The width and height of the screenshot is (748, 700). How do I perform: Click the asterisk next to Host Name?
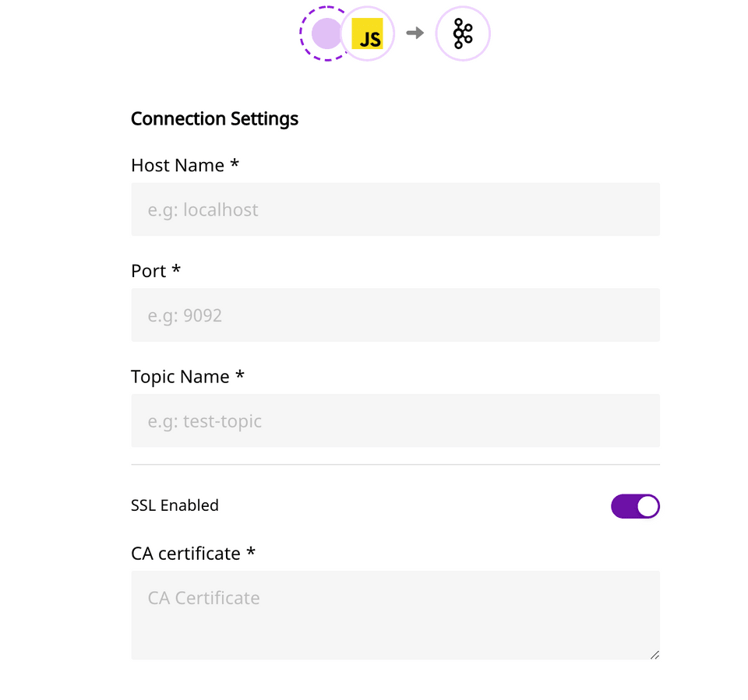[x=235, y=165]
